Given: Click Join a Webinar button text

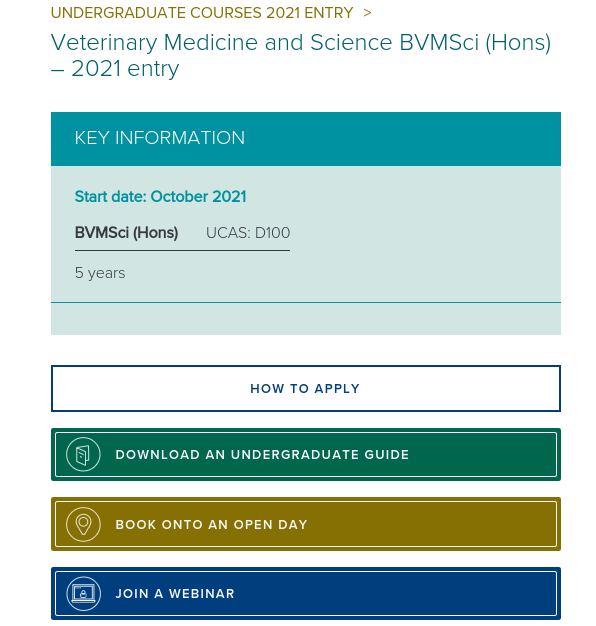Looking at the screenshot, I should pyautogui.click(x=175, y=594).
